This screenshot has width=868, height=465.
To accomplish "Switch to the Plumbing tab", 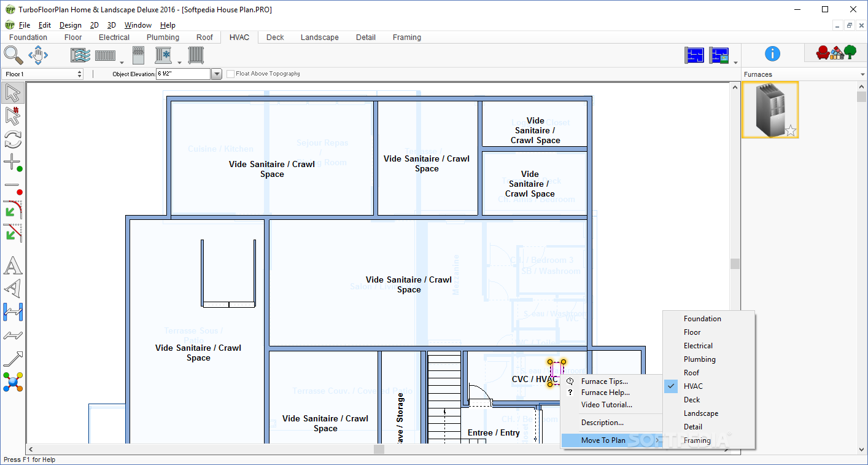I will [x=163, y=37].
